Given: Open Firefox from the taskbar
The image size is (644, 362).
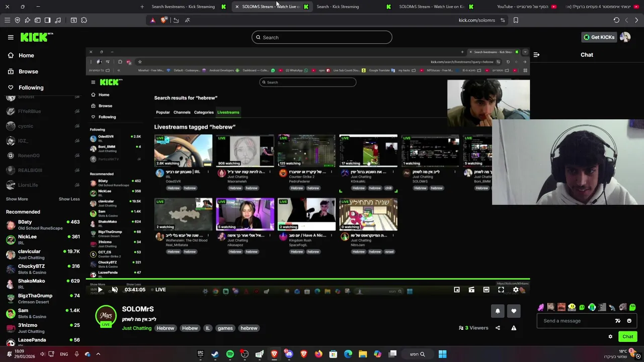Looking at the screenshot, I should pos(318,354).
